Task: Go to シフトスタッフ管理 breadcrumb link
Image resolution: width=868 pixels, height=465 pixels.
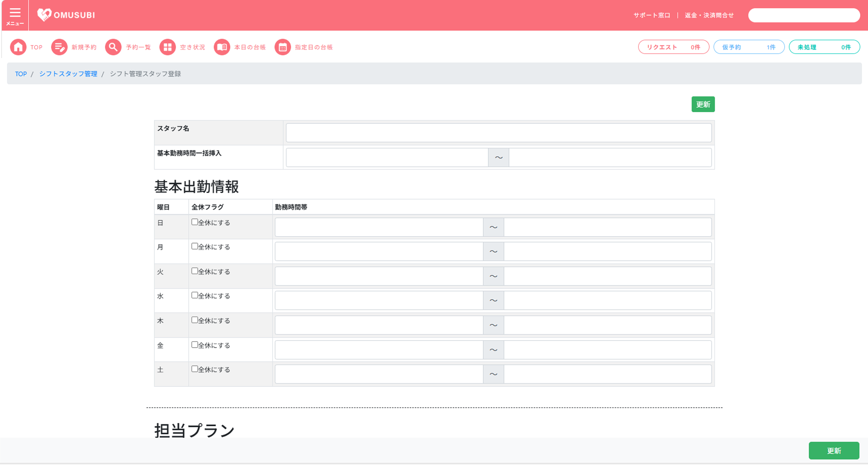Action: 68,74
